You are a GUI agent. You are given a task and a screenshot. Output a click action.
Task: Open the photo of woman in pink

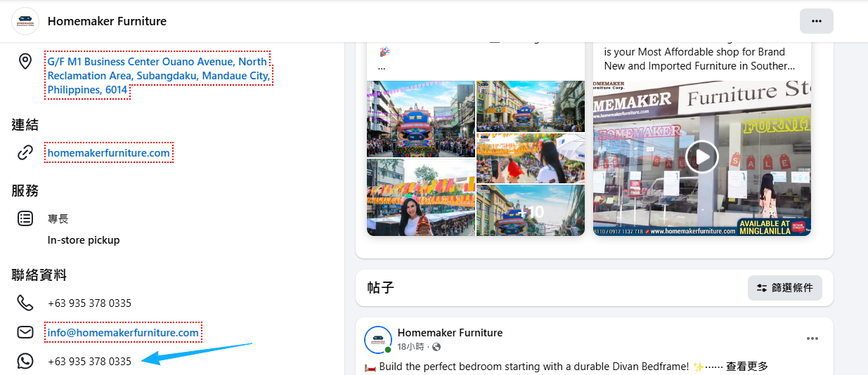(x=421, y=197)
